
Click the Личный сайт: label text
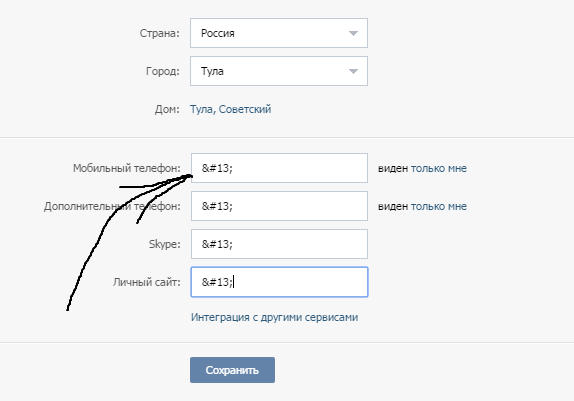(147, 282)
